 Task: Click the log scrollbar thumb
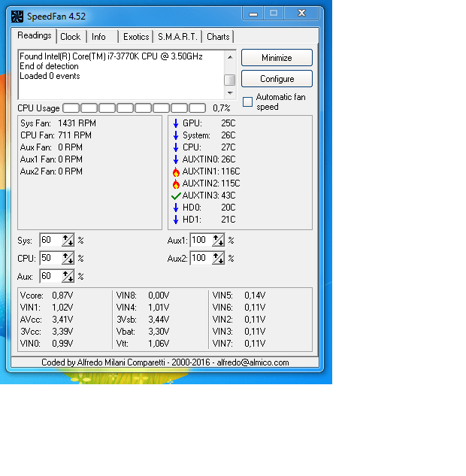point(230,80)
